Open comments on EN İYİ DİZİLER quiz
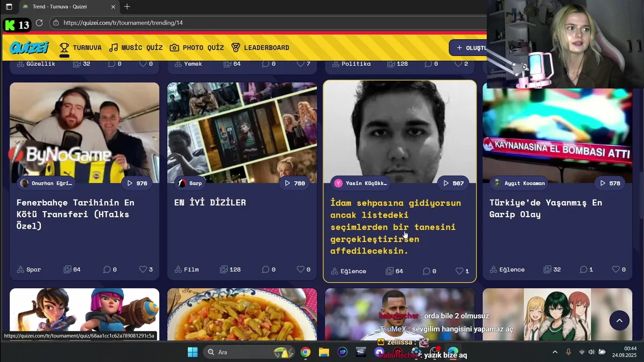The width and height of the screenshot is (644, 362). pyautogui.click(x=268, y=269)
